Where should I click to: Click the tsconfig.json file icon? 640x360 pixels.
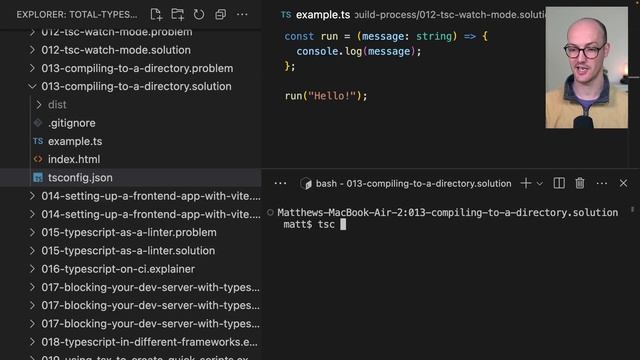click(38, 178)
